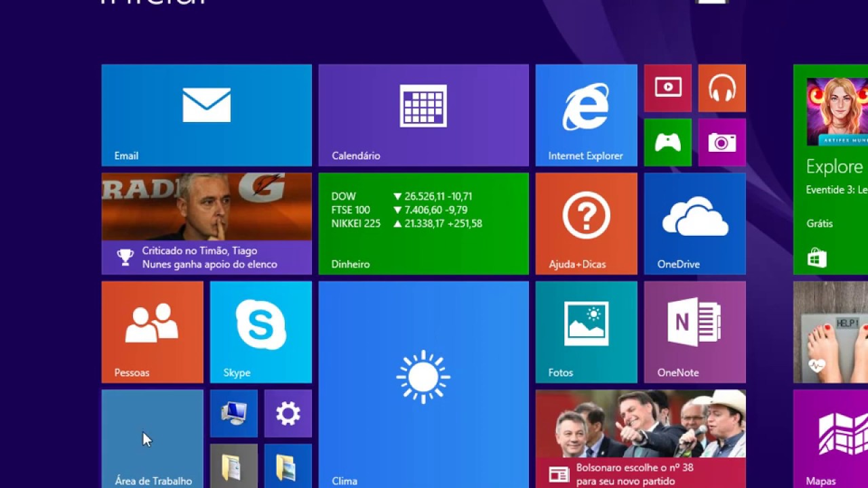Open sports news about Tiago Nunes
868x488 pixels.
[207, 224]
